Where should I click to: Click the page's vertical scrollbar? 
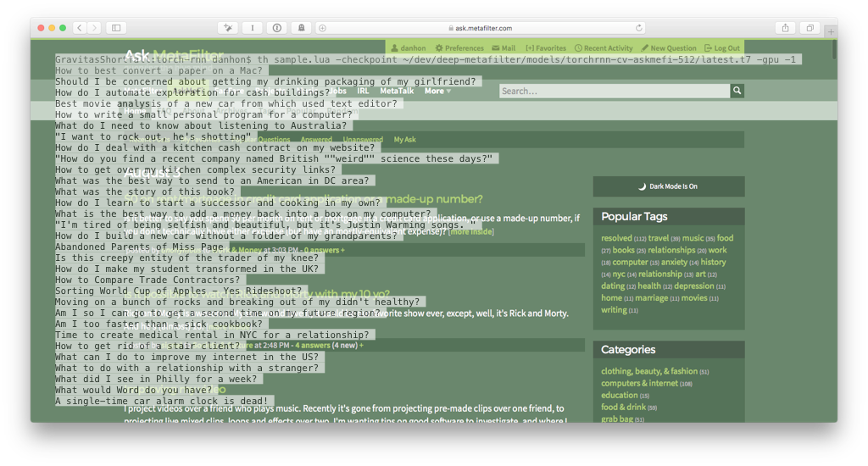[834, 48]
